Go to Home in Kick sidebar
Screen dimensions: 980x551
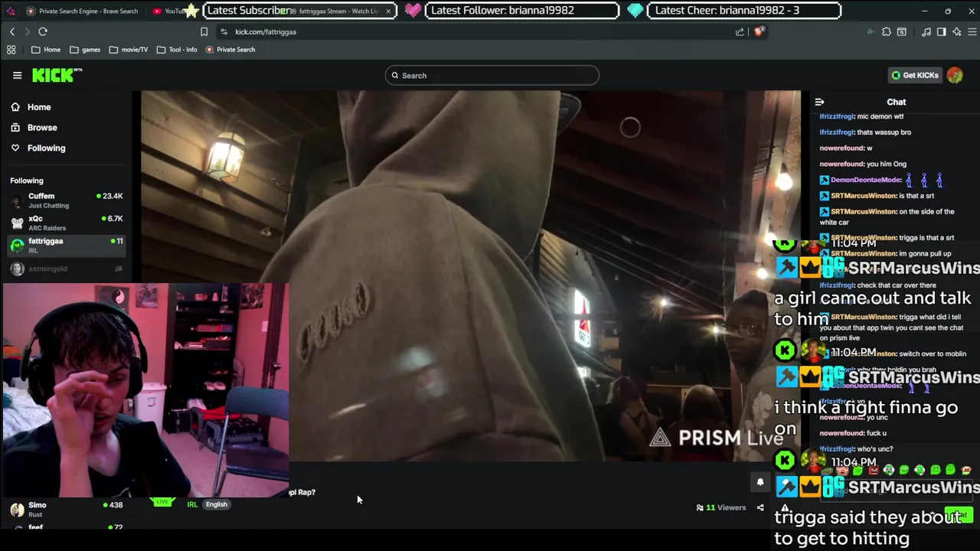pos(31,107)
